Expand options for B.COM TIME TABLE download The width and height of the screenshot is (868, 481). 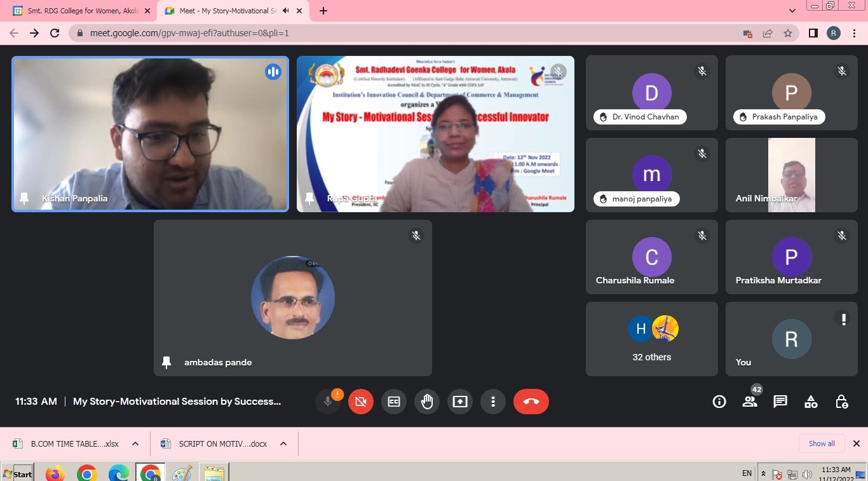tap(135, 444)
